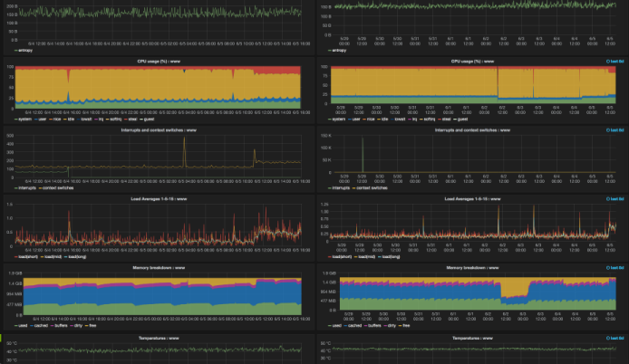Screen dimensions: 629x364
Task: Open Temperatures title in last 8d panel
Action: [x=472, y=339]
